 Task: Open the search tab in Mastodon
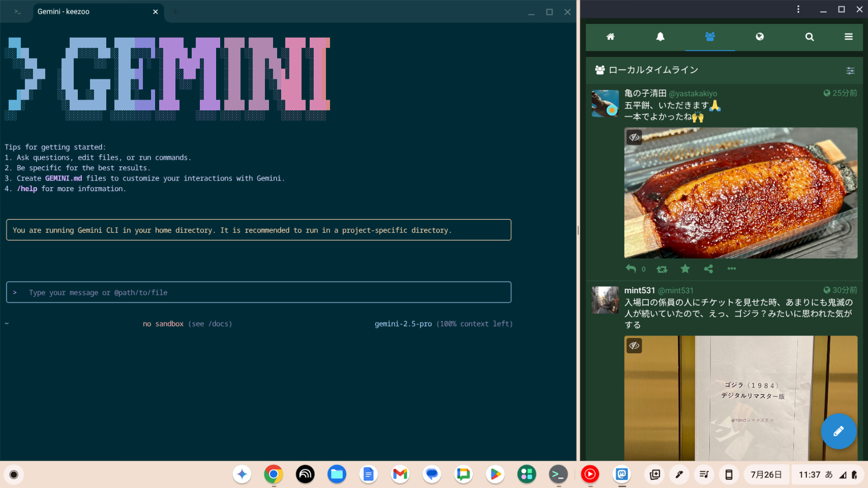click(810, 37)
